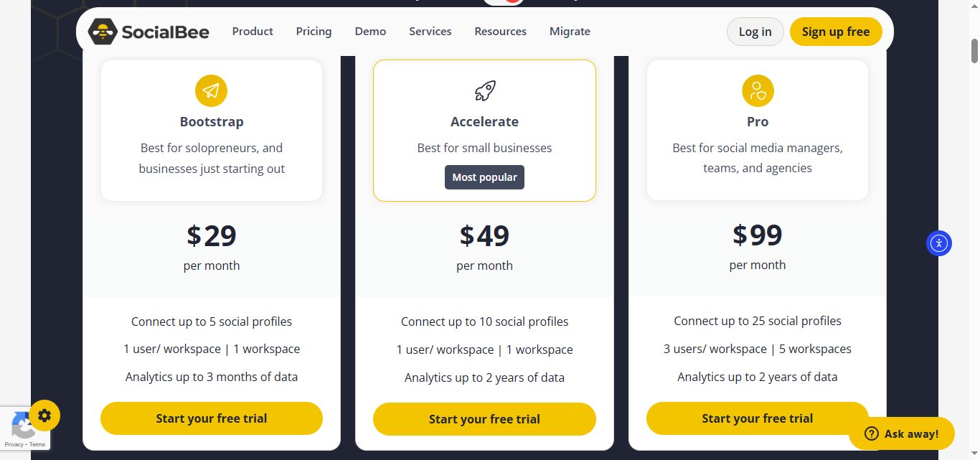Click the Bootstrap plan paper plane icon
This screenshot has height=460, width=980.
click(x=211, y=90)
